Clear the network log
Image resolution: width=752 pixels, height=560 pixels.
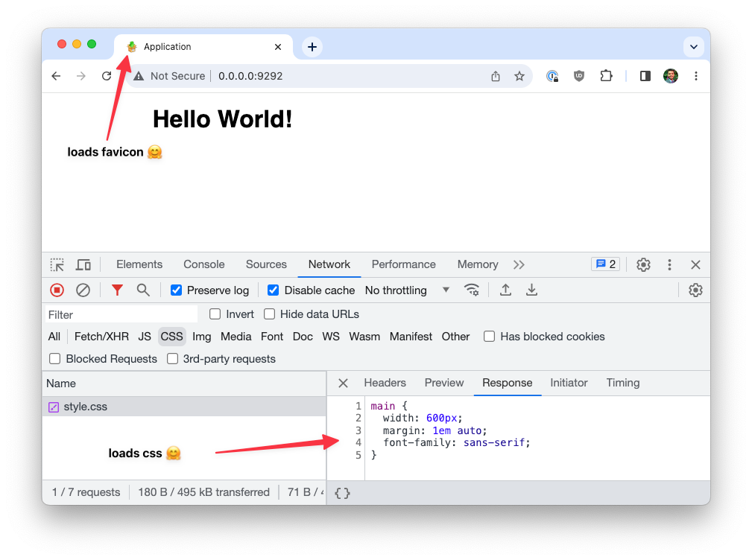(83, 290)
